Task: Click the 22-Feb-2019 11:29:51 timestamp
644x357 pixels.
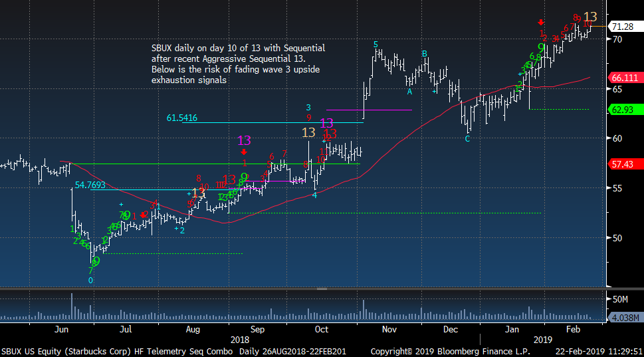Action: coord(599,352)
